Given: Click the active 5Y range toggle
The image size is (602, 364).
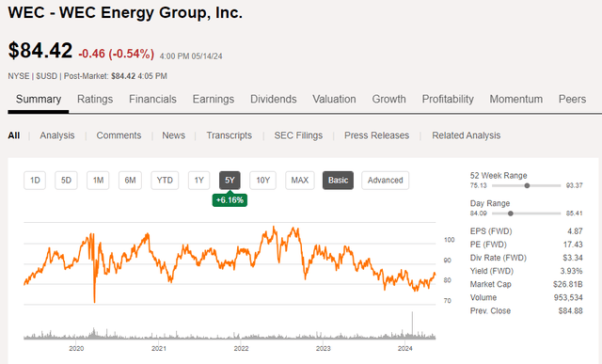Looking at the screenshot, I should 230,180.
